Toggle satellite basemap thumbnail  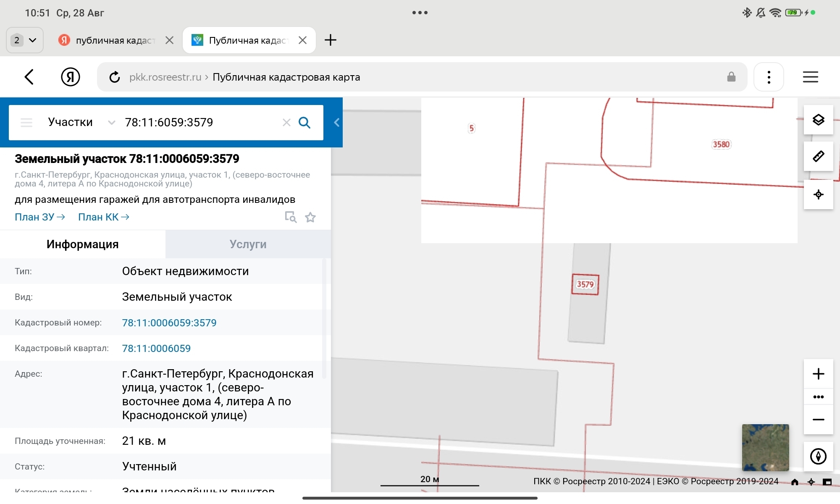pyautogui.click(x=765, y=447)
